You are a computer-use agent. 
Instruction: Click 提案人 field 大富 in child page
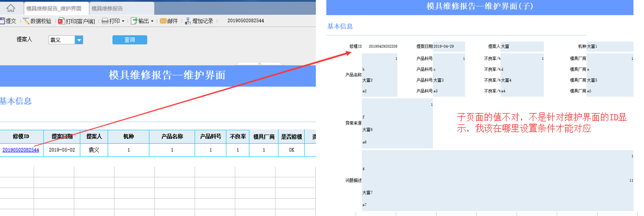point(522,46)
